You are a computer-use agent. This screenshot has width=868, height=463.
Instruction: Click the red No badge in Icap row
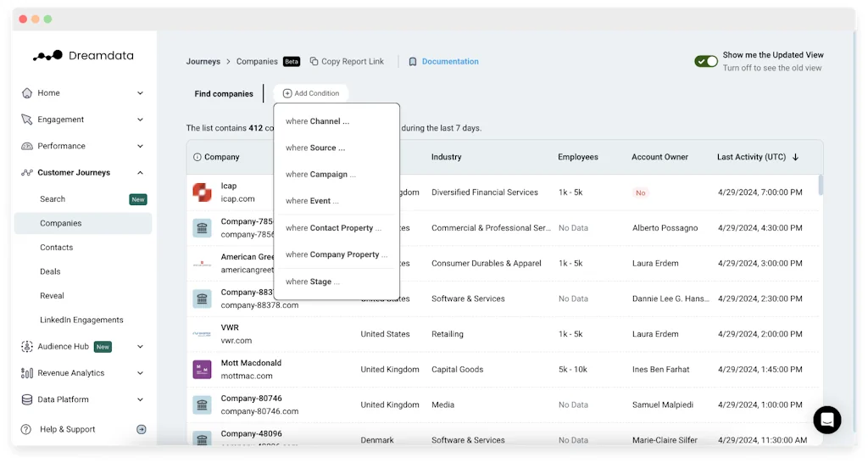641,192
